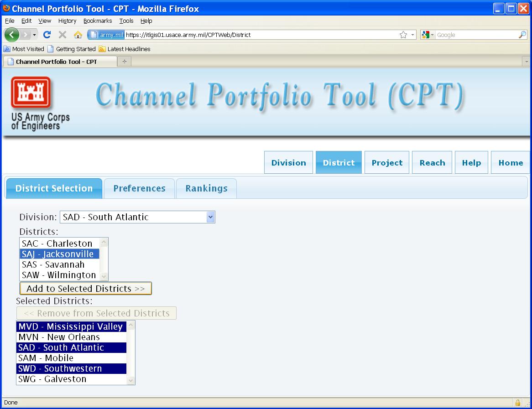The image size is (532, 409).
Task: Select SAW - Wilmington in Districts list
Action: tap(60, 275)
